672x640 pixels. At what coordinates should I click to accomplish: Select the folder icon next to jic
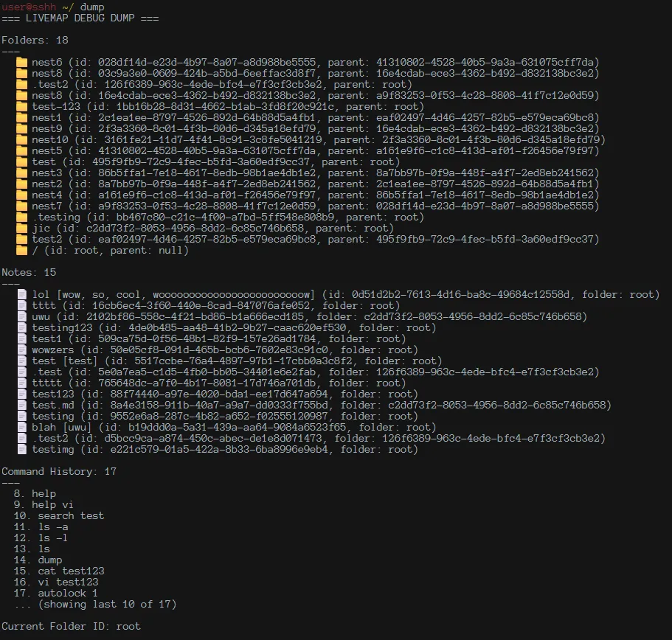tap(21, 229)
